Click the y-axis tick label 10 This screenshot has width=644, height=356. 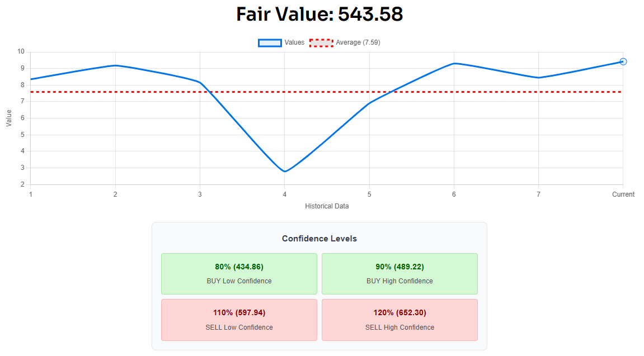(21, 51)
